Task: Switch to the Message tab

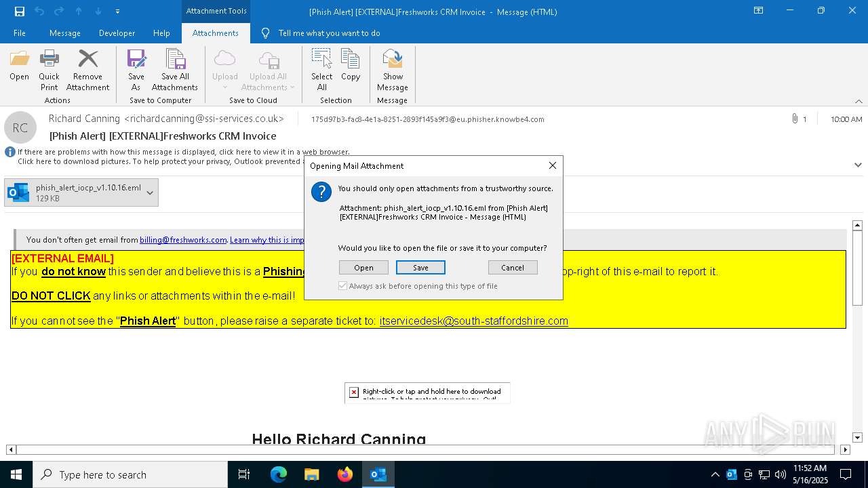Action: click(65, 33)
